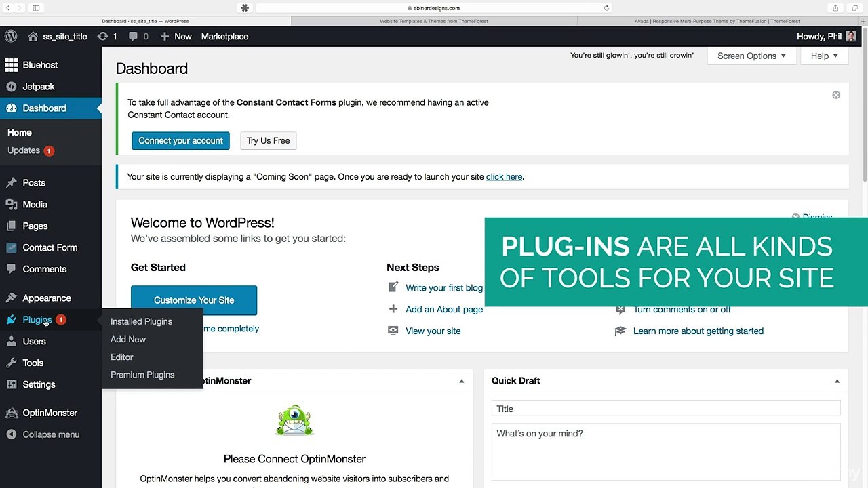This screenshot has height=488, width=868.
Task: Click the Settings sliders icon
Action: tap(12, 385)
